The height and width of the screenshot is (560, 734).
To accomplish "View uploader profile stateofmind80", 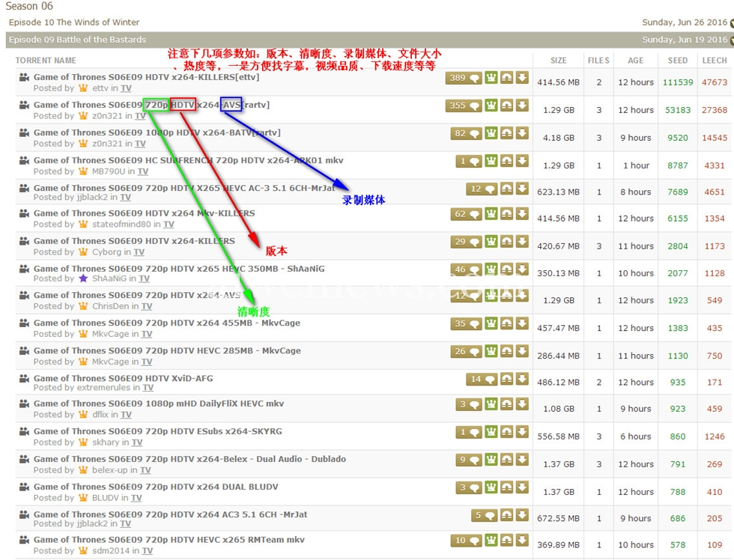I will (x=121, y=224).
